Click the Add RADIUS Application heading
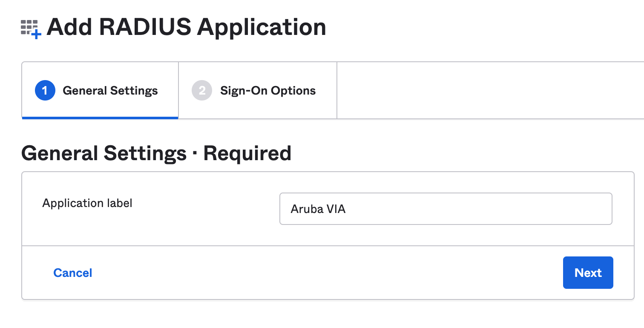This screenshot has width=644, height=328. pos(187,26)
